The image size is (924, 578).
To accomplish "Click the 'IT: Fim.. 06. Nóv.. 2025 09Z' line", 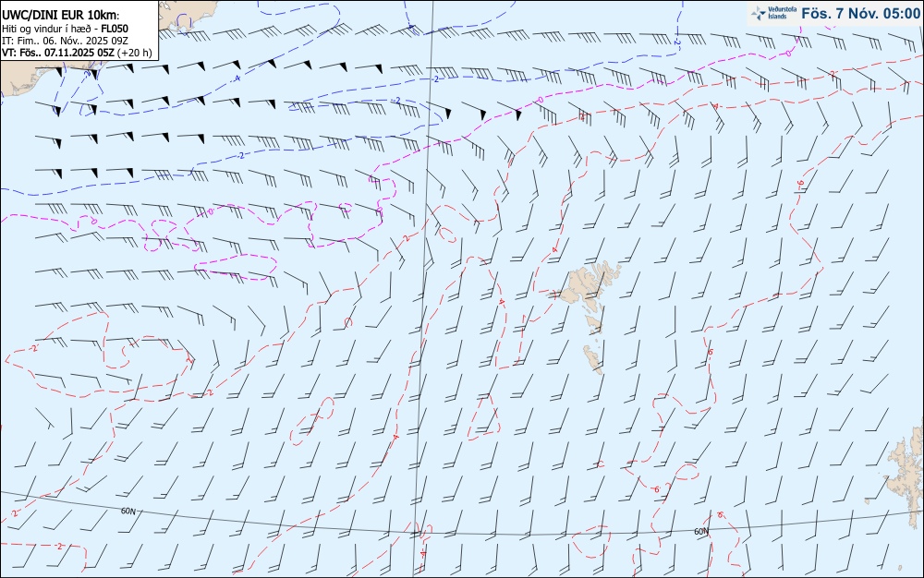I will pyautogui.click(x=65, y=41).
